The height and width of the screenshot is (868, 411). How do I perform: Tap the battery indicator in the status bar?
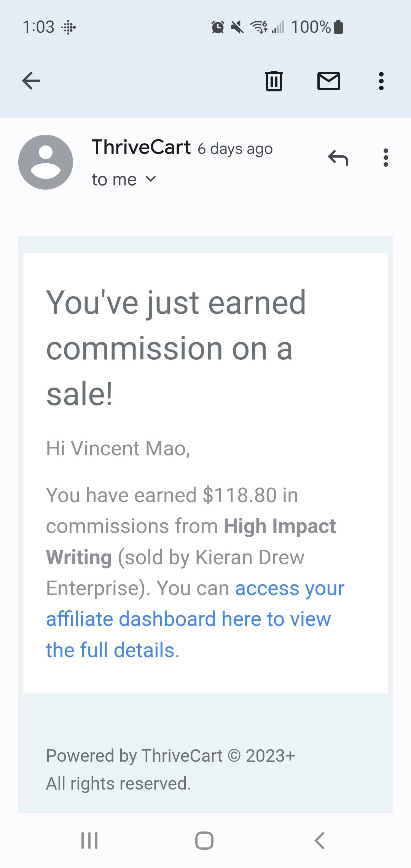pos(338,27)
